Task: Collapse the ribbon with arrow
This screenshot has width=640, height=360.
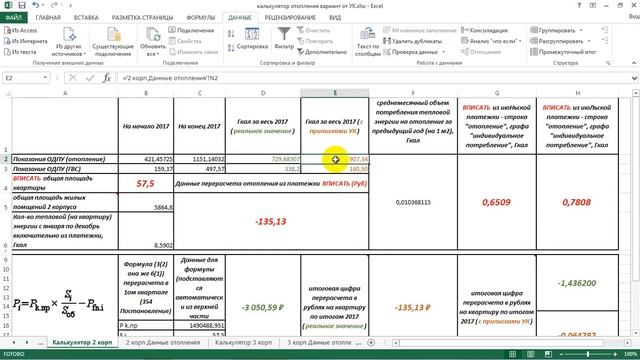Action: point(634,63)
